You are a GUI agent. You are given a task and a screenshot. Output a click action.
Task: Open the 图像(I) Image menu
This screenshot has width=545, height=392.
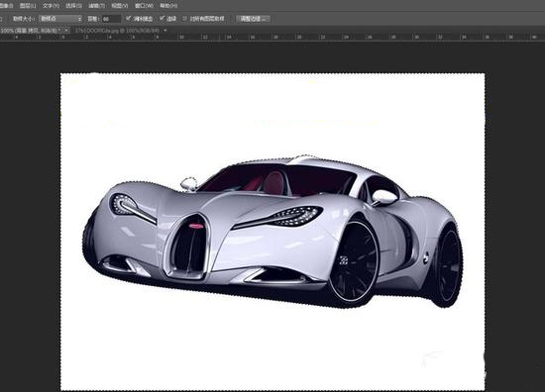(x=6, y=6)
